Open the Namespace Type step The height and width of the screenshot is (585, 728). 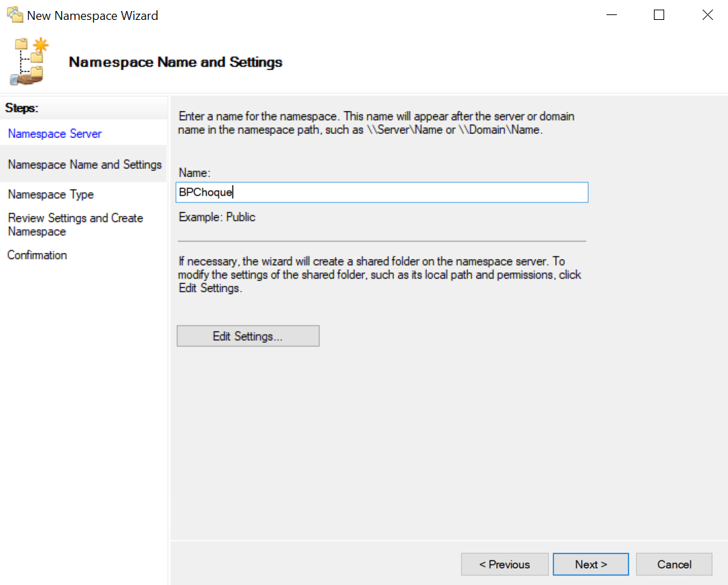[x=51, y=195]
